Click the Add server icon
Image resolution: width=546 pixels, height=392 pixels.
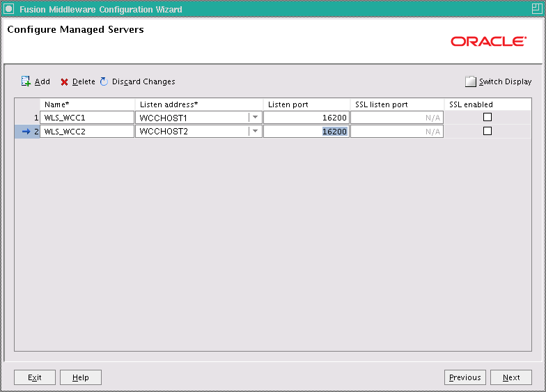(x=26, y=81)
